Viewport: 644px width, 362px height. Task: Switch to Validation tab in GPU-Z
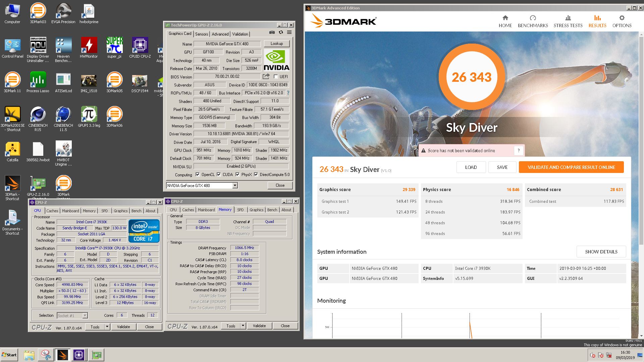[x=240, y=34]
